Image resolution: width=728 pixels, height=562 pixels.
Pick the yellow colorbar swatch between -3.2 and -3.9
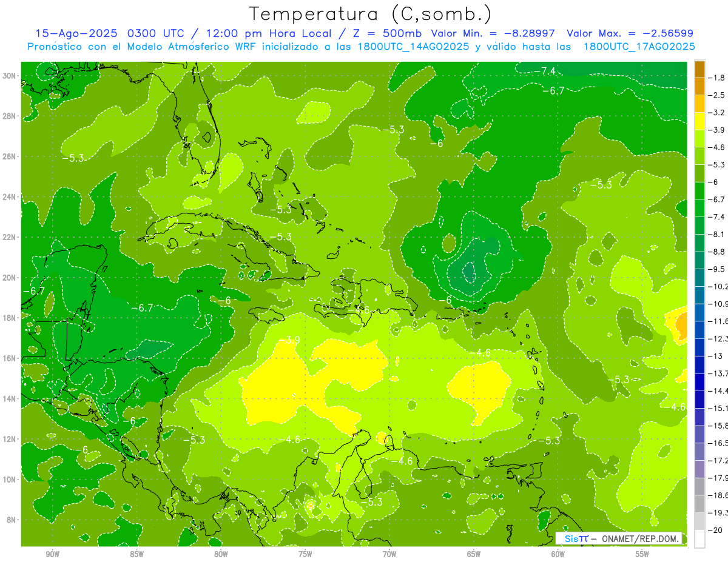(699, 121)
